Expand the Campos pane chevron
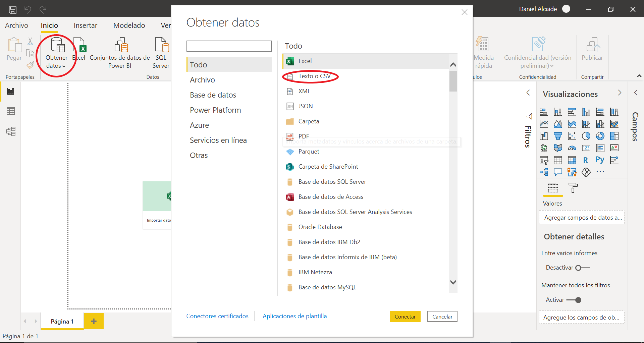This screenshot has height=343, width=644. 636,93
